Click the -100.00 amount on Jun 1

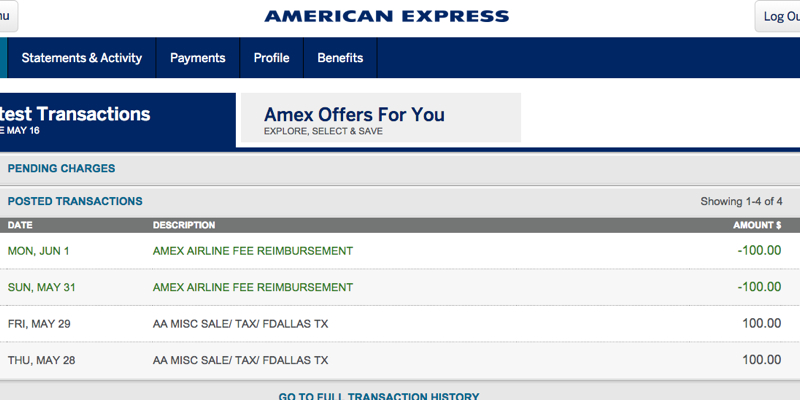(759, 251)
